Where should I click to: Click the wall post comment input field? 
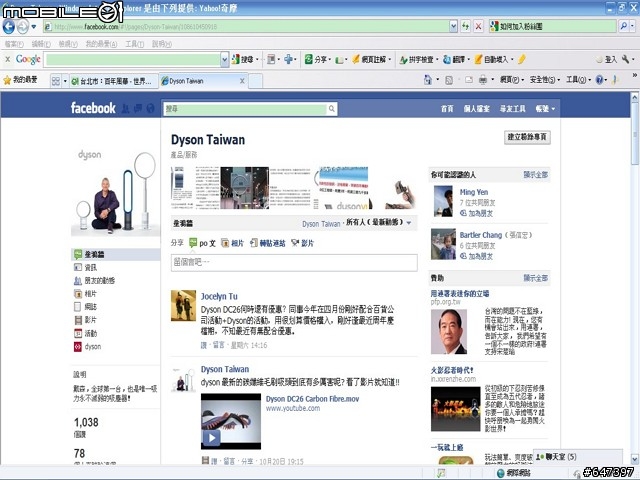click(x=294, y=262)
